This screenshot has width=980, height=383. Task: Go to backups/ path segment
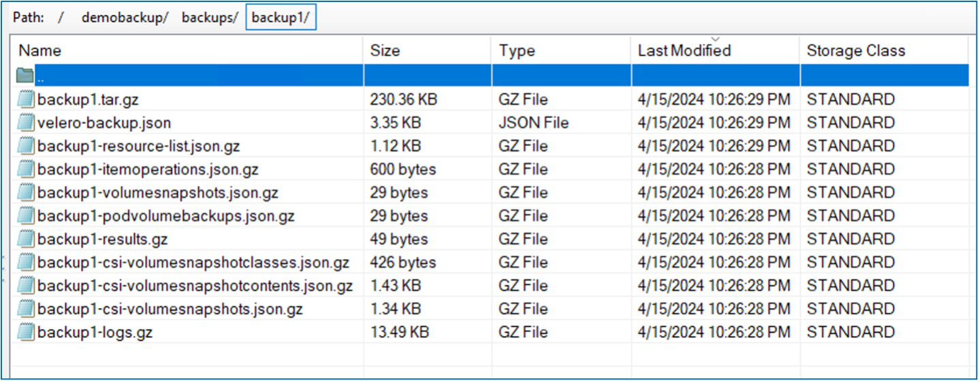pos(210,18)
